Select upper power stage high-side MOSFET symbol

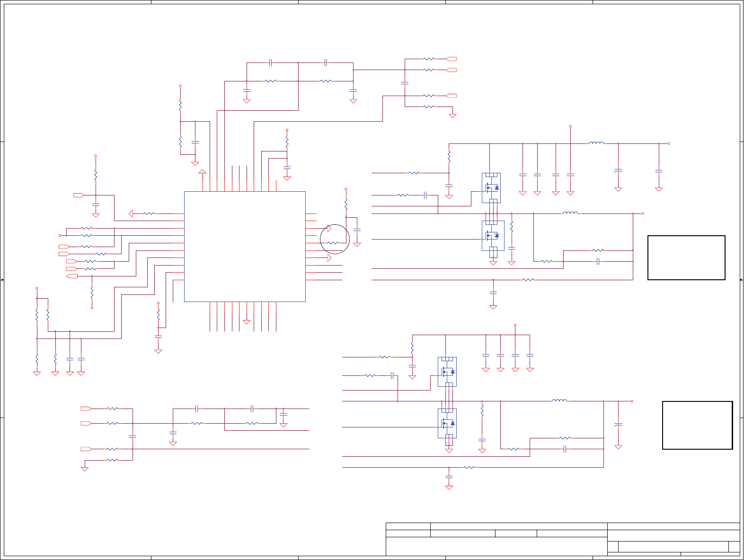(x=491, y=187)
